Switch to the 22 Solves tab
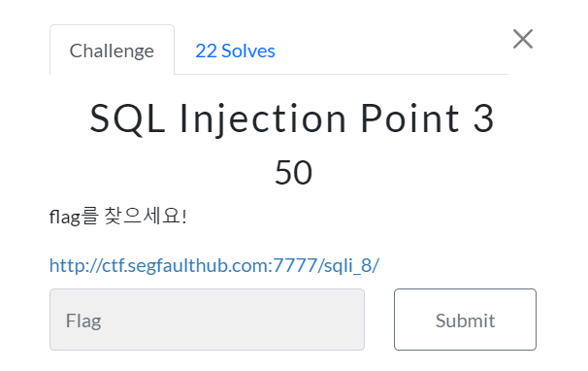Screen dimensions: 588x371 click(x=235, y=51)
